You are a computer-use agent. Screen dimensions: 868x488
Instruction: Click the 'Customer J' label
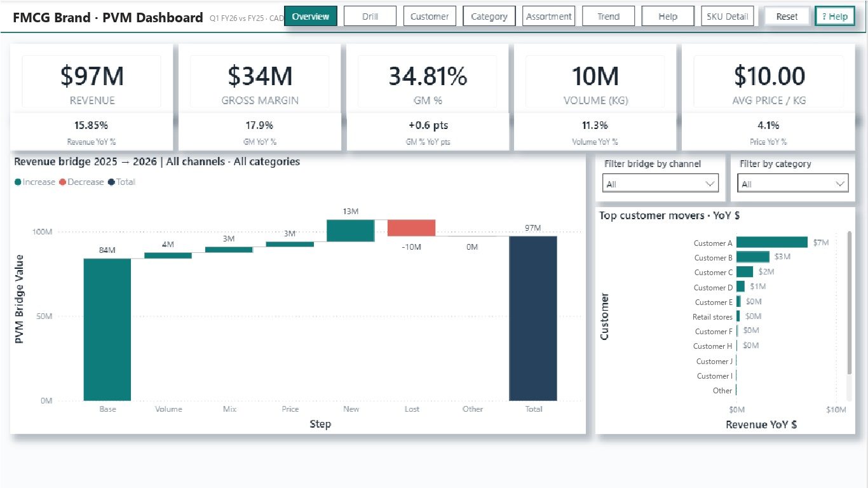(714, 361)
